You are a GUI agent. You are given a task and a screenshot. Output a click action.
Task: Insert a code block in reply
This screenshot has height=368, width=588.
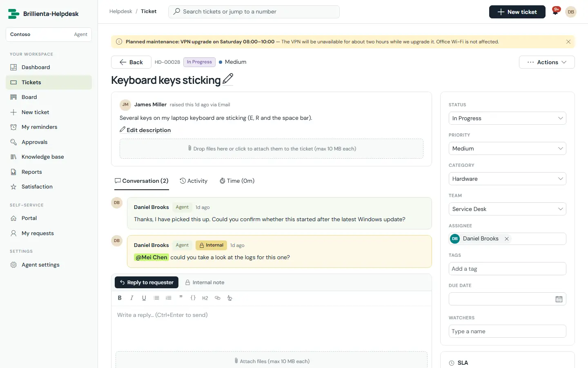[x=193, y=298]
